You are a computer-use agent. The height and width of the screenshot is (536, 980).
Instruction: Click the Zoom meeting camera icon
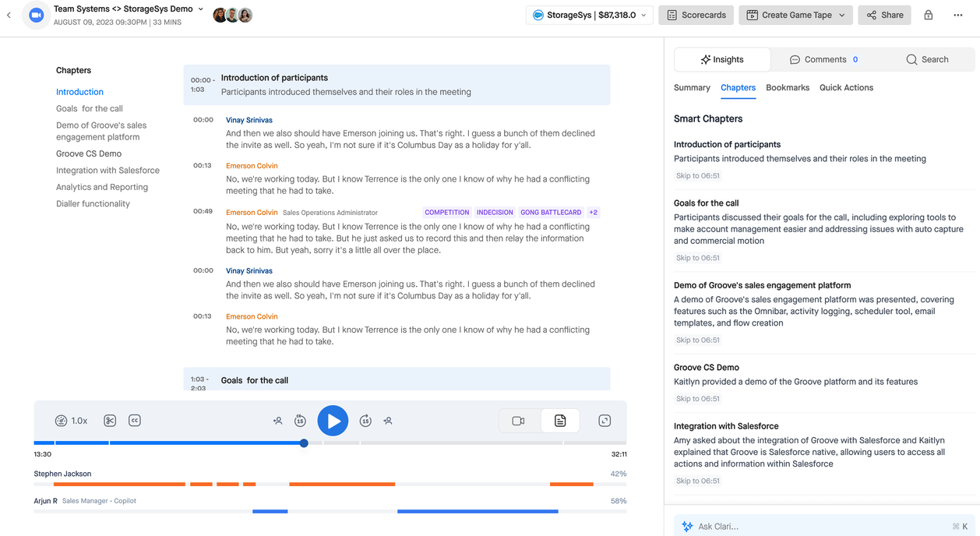coord(36,15)
